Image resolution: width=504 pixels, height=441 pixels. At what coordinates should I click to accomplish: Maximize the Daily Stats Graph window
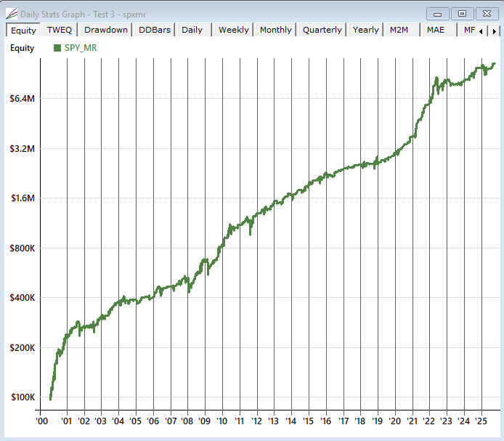462,14
